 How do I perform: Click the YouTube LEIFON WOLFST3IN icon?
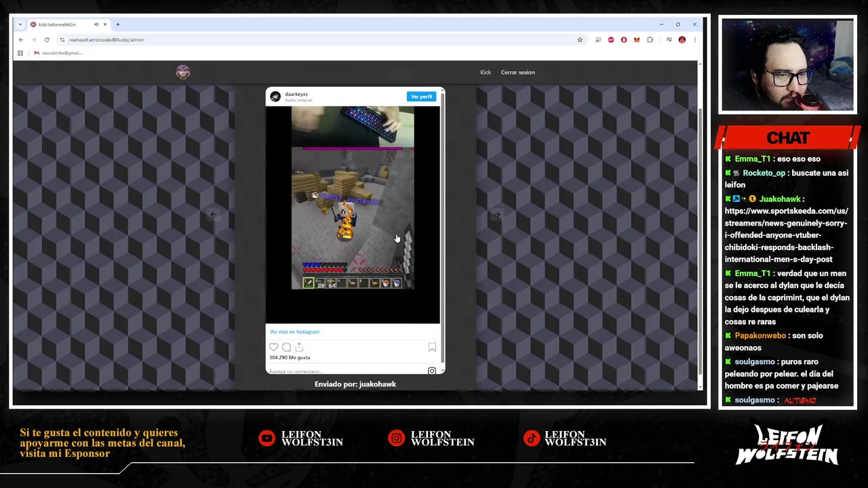click(267, 439)
